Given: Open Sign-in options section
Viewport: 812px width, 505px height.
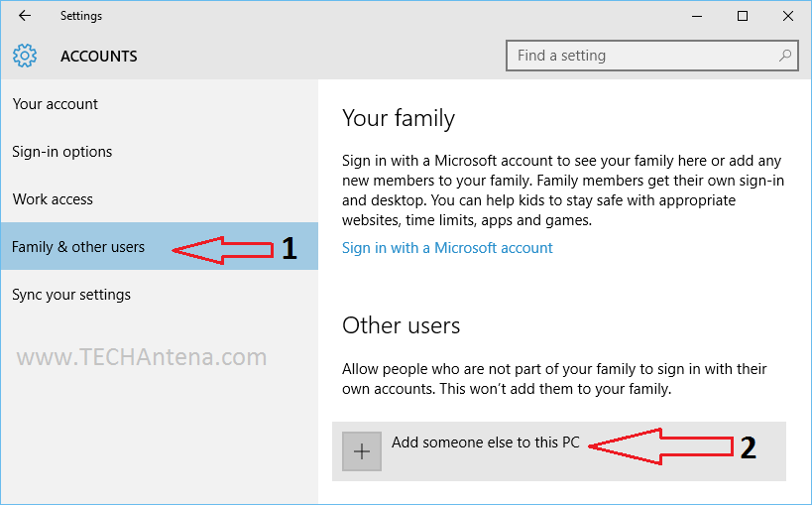Looking at the screenshot, I should (x=159, y=152).
